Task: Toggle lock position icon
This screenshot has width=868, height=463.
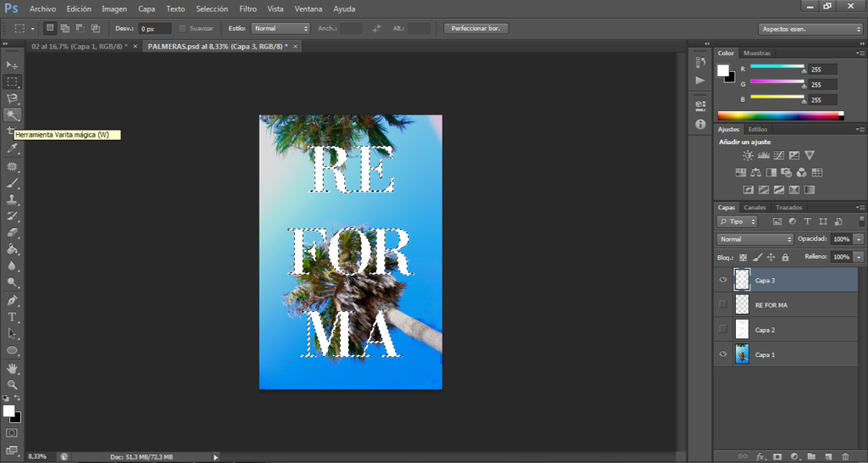Action: tap(771, 258)
